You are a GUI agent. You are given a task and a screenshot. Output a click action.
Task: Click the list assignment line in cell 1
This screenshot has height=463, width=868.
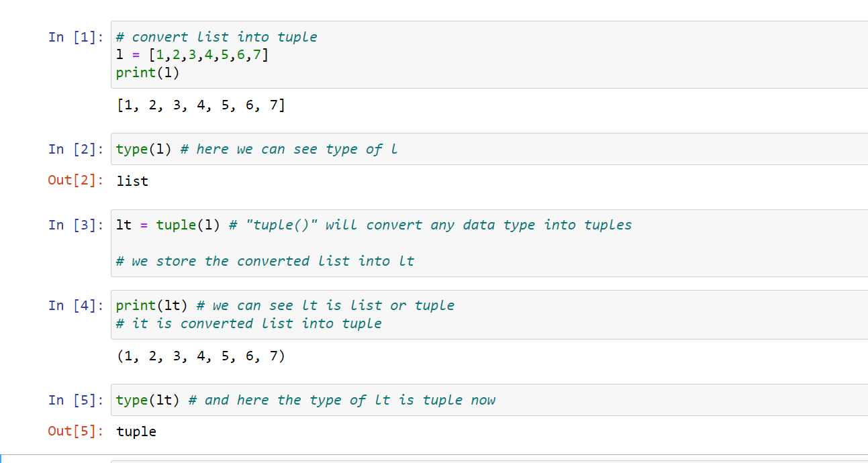pyautogui.click(x=192, y=55)
